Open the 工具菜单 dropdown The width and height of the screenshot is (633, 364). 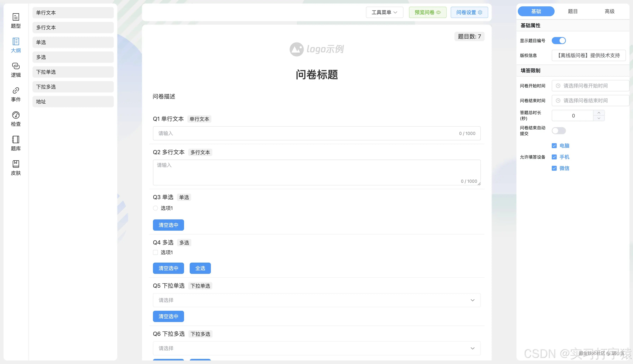[x=384, y=12]
